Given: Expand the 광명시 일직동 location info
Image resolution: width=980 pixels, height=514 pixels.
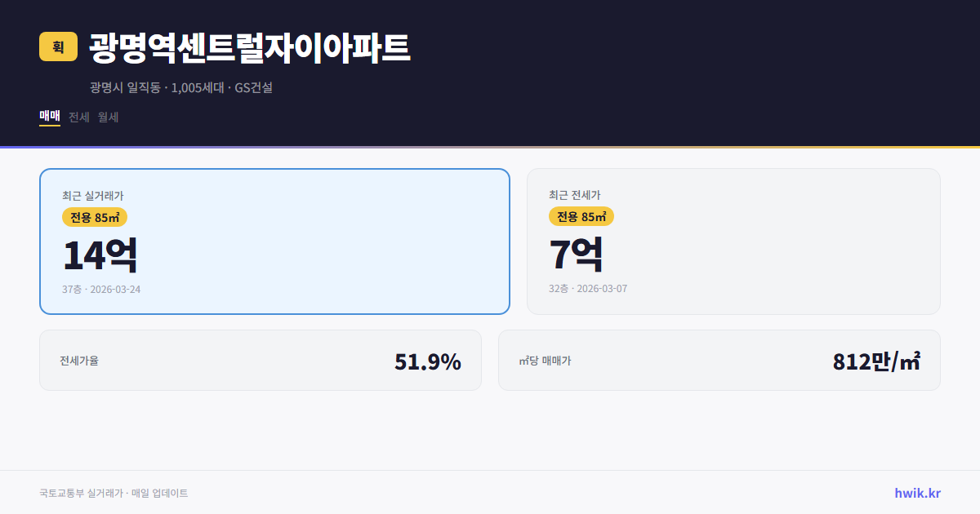Looking at the screenshot, I should tap(123, 88).
